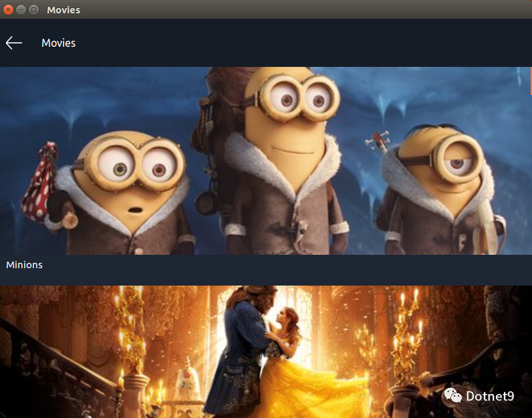This screenshot has height=418, width=532.
Task: Go back using the left arrow icon
Action: [x=14, y=43]
